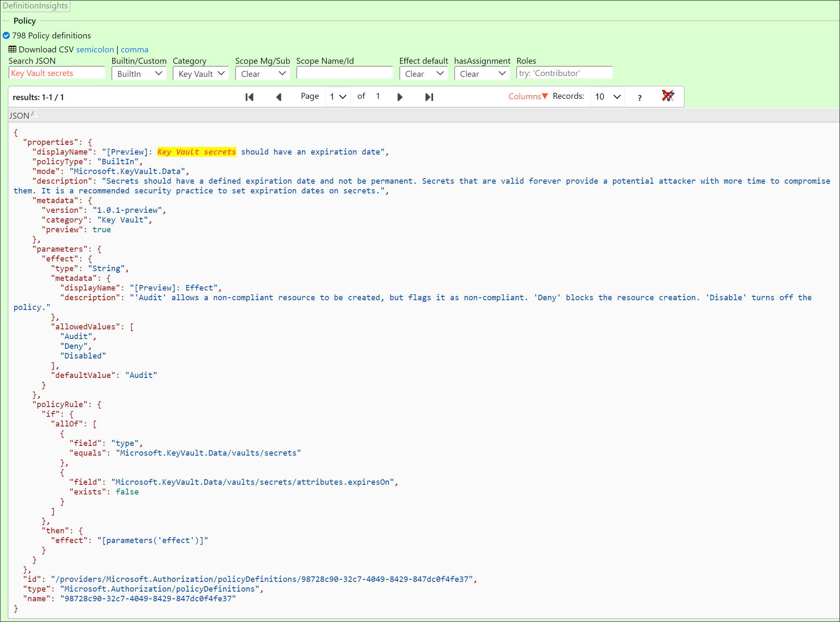This screenshot has width=840, height=622.
Task: Change Records per page dropdown
Action: tap(607, 97)
